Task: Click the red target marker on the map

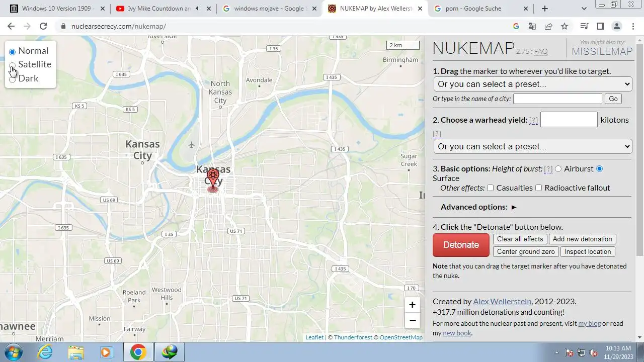Action: pyautogui.click(x=213, y=180)
